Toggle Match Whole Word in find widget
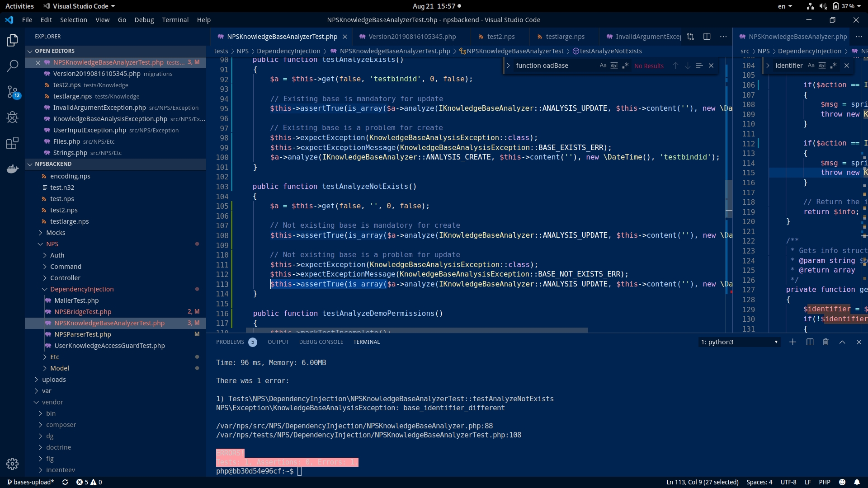Viewport: 868px width, 488px height. [x=614, y=66]
